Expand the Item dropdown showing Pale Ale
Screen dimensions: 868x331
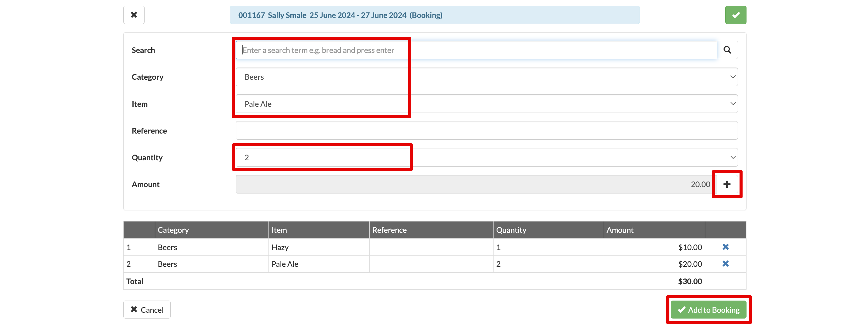pyautogui.click(x=486, y=104)
